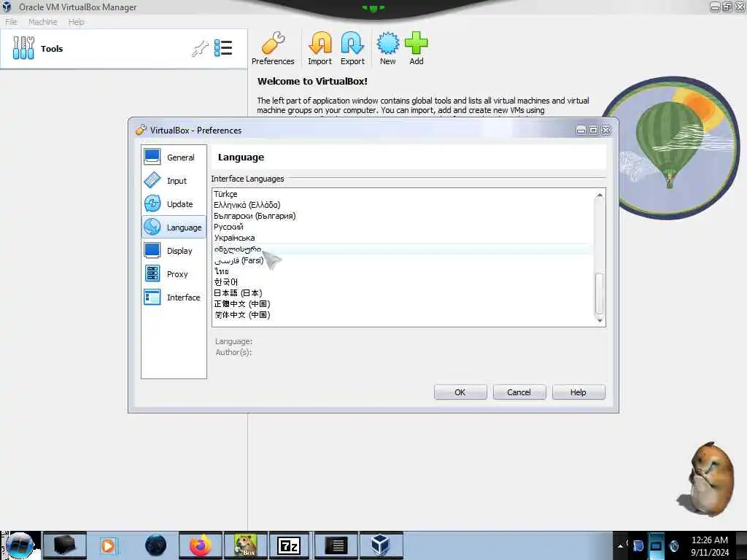Click the Add machine icon

[x=417, y=49]
